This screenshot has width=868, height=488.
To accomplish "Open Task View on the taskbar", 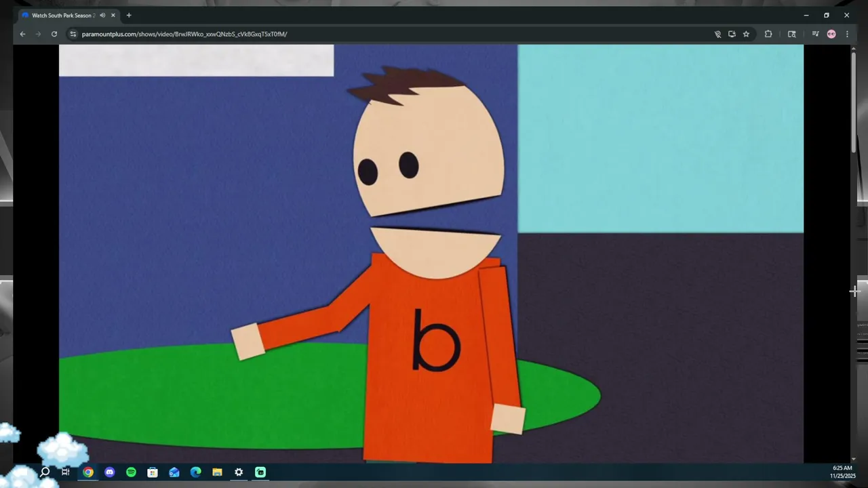I will [x=66, y=472].
